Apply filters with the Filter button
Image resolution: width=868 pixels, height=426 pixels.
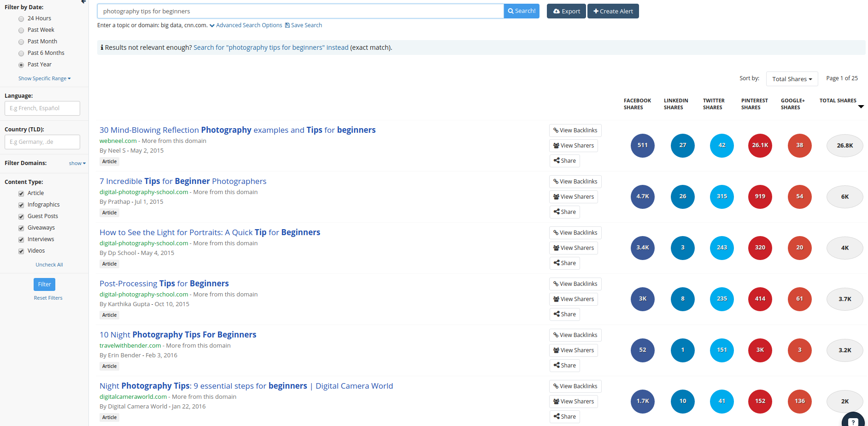point(44,284)
